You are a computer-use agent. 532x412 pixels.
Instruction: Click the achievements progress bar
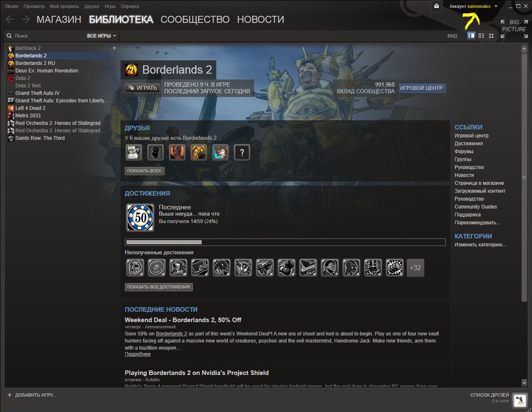[285, 242]
